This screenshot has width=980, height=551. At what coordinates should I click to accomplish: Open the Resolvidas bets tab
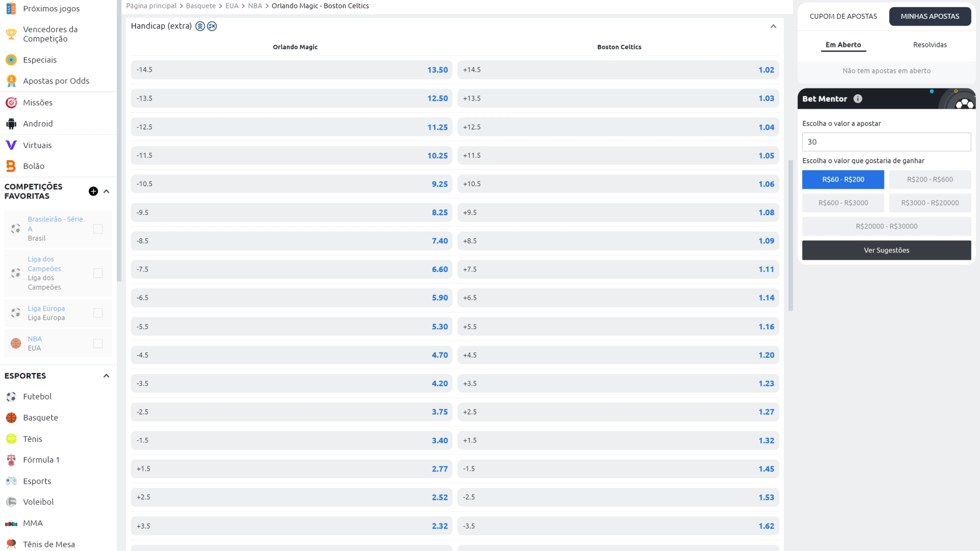929,45
